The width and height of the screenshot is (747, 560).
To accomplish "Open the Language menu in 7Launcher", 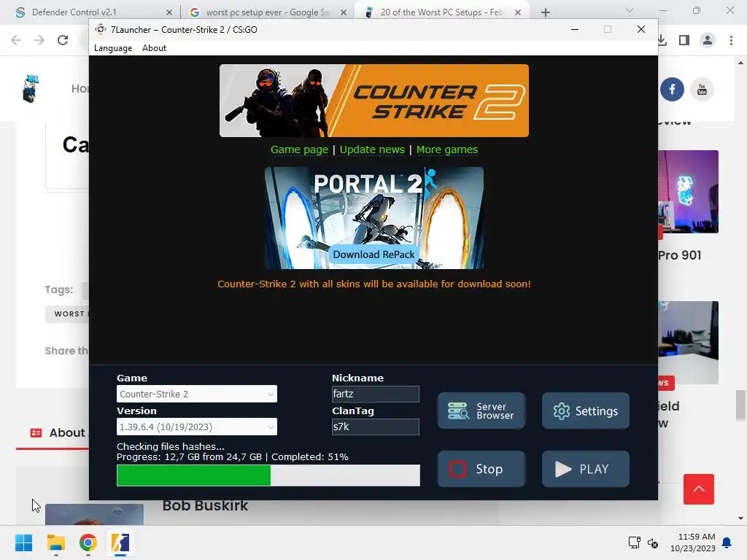I will (x=113, y=48).
